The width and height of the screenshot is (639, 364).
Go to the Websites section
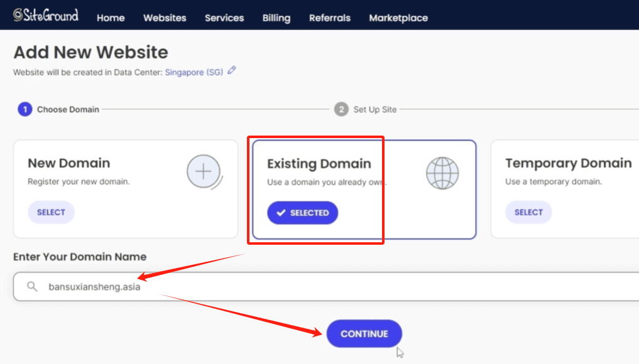click(x=165, y=18)
